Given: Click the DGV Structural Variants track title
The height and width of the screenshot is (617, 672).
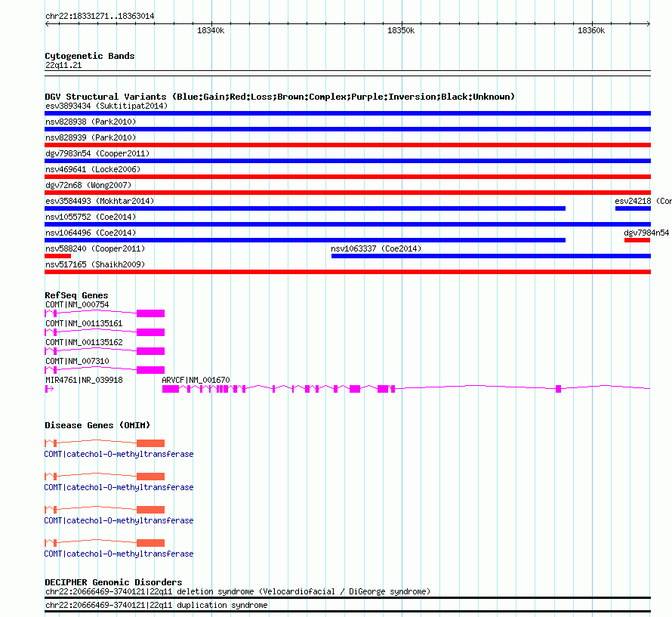Looking at the screenshot, I should pyautogui.click(x=279, y=97).
